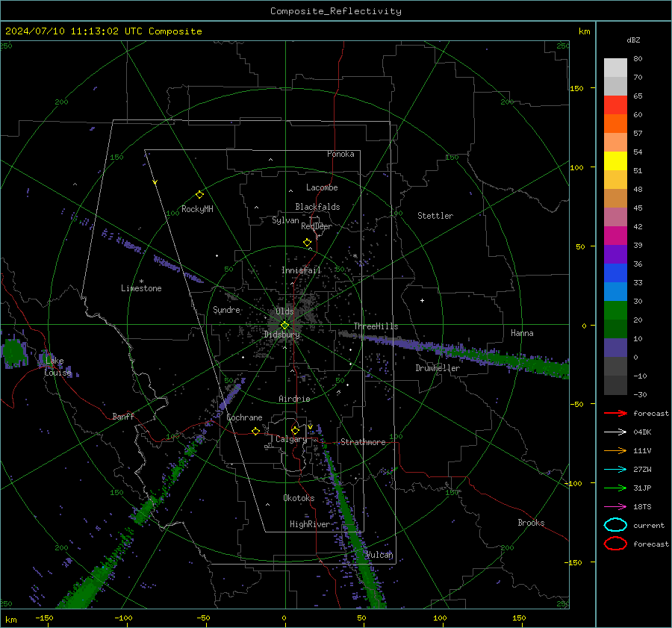Select the purple 36-39 dBZ swatch

tap(615, 255)
